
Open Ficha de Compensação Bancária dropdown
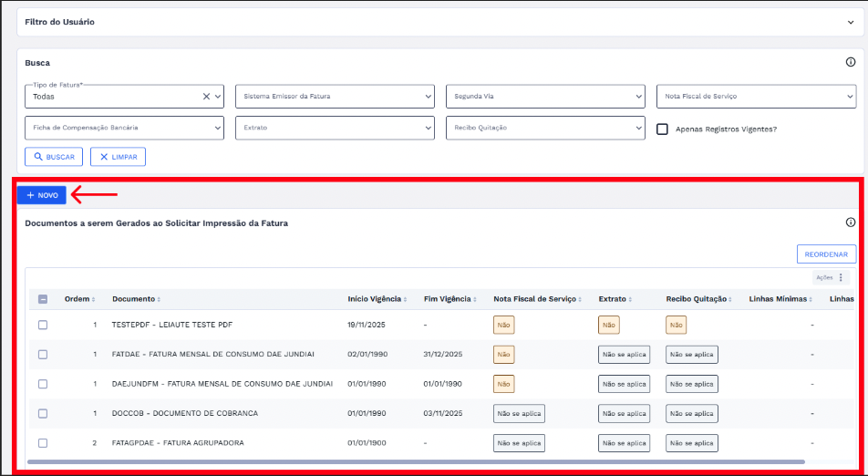tap(124, 129)
